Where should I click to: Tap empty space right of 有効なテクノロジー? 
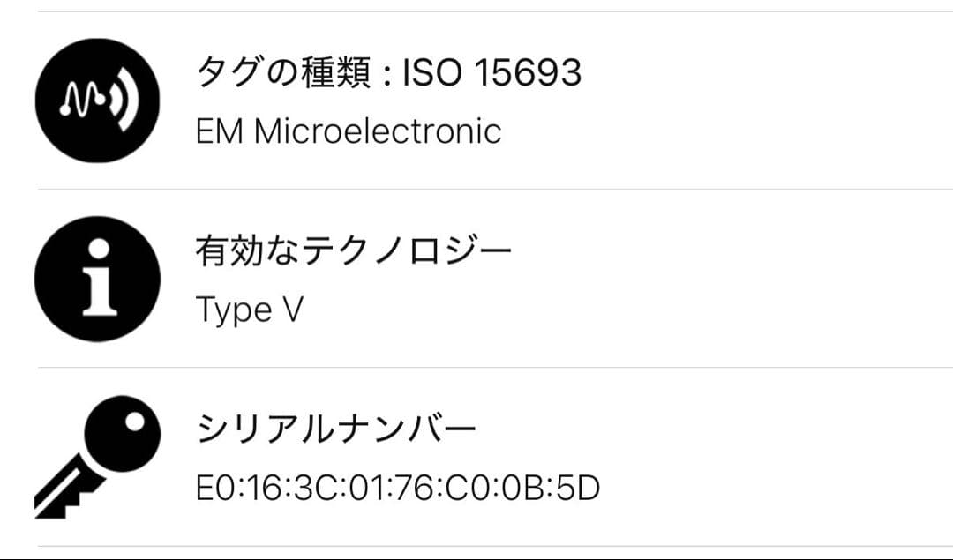(x=732, y=252)
